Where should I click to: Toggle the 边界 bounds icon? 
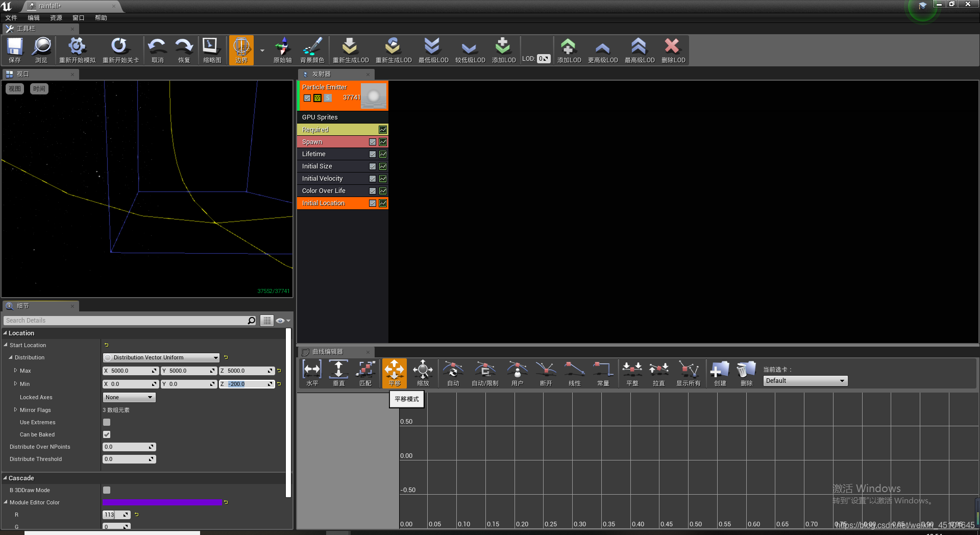click(x=241, y=50)
